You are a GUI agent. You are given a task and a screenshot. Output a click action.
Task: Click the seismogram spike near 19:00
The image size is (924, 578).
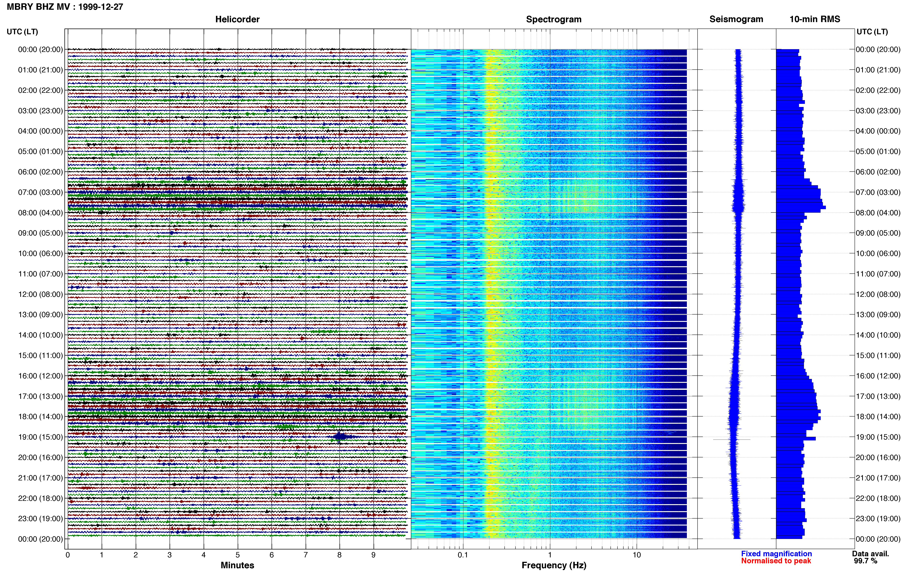[x=731, y=440]
